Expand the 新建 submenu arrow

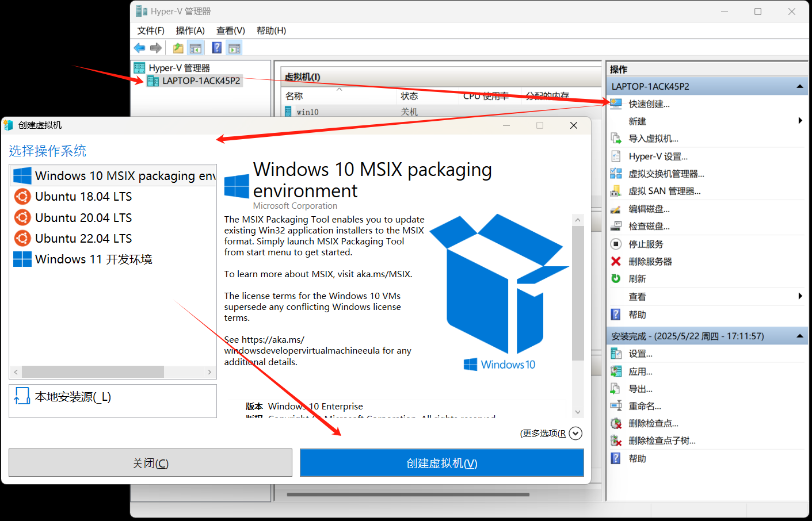tap(800, 121)
